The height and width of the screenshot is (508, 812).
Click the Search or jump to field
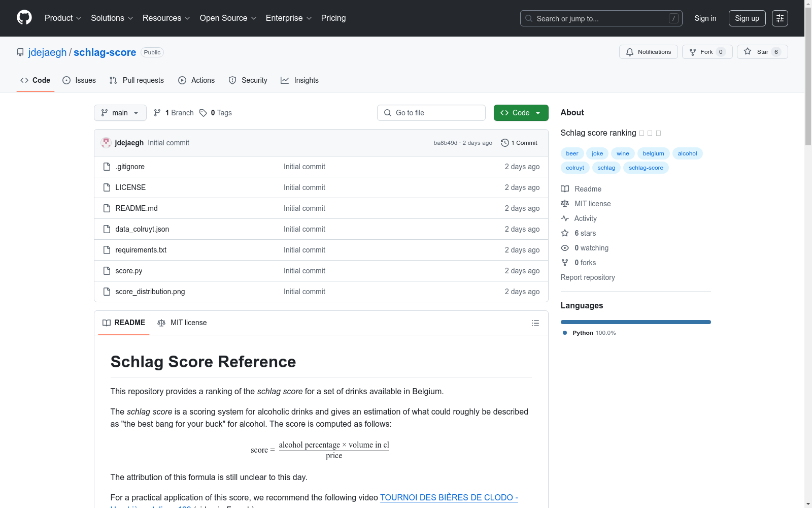pyautogui.click(x=601, y=18)
